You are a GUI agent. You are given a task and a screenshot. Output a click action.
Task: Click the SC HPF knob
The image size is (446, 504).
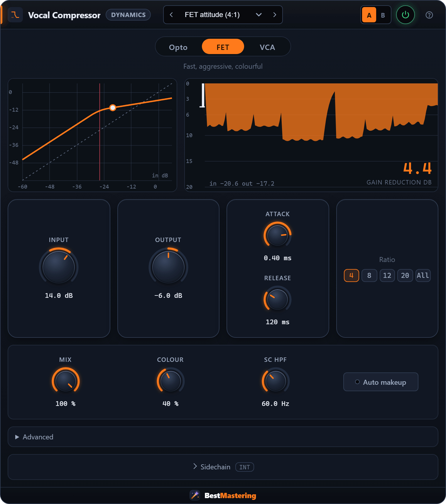point(276,381)
